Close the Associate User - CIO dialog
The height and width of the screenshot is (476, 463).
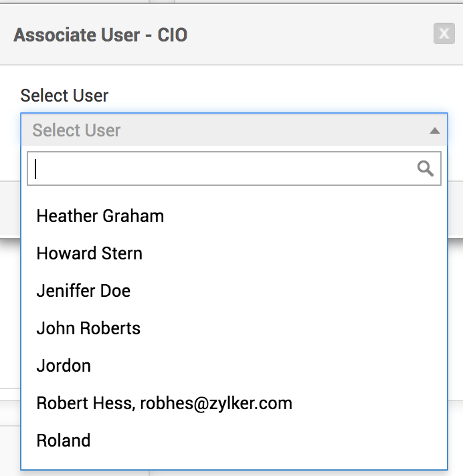[444, 33]
